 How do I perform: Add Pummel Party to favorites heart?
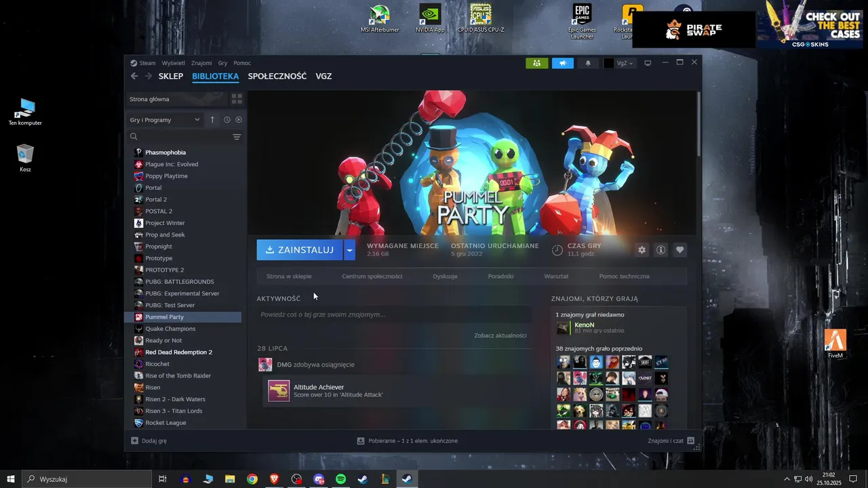pyautogui.click(x=679, y=250)
